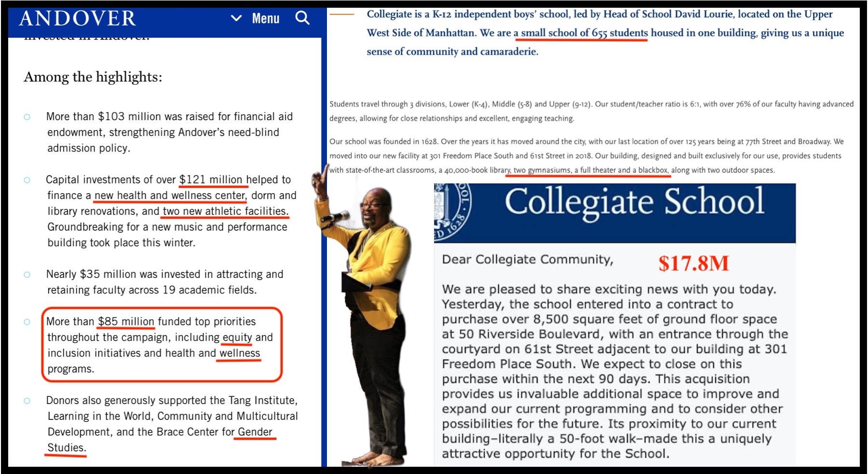The image size is (868, 474).
Task: Click the "$85 million" figure
Action: [x=126, y=321]
